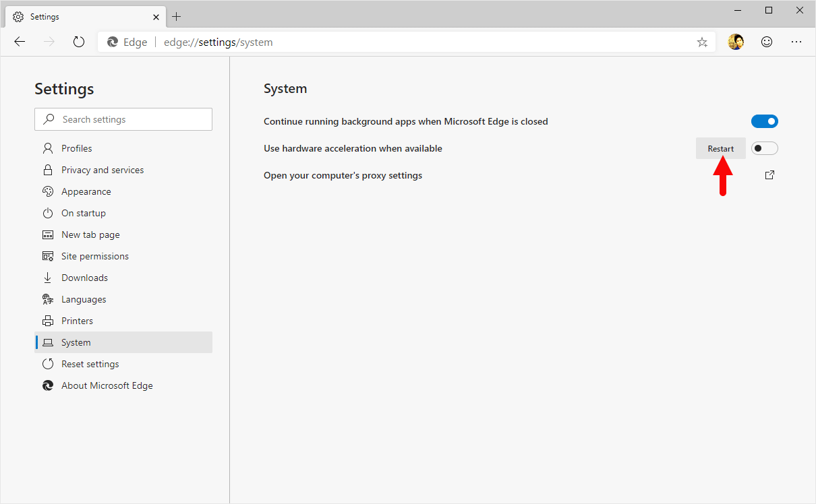Open Privacy and services section

(x=123, y=170)
